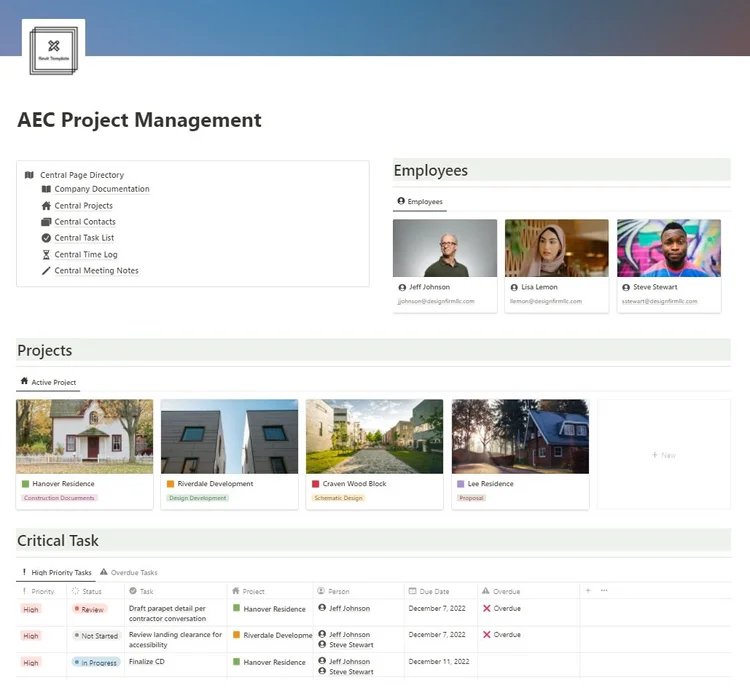The width and height of the screenshot is (750, 699).
Task: Click the Central Page Directory heading
Action: (82, 175)
